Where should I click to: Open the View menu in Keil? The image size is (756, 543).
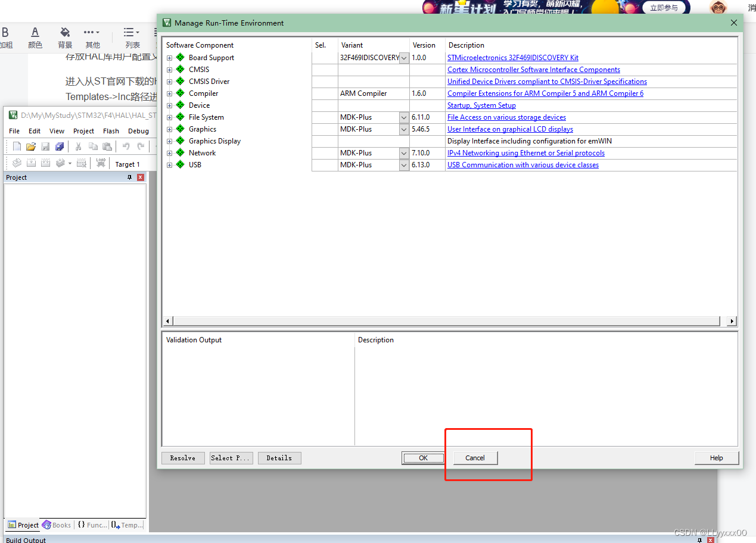[x=57, y=131]
